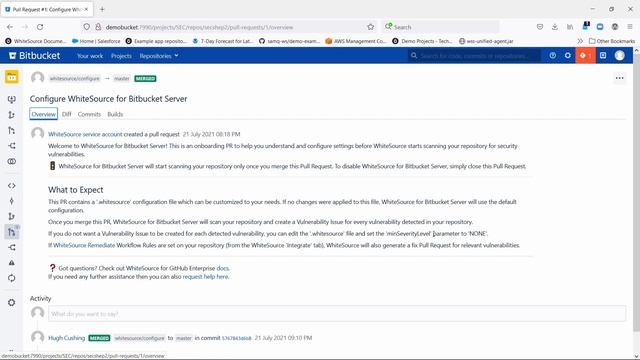Image resolution: width=640 pixels, height=360 pixels.
Task: Open the Demo Projects bookmark
Action: click(x=422, y=41)
